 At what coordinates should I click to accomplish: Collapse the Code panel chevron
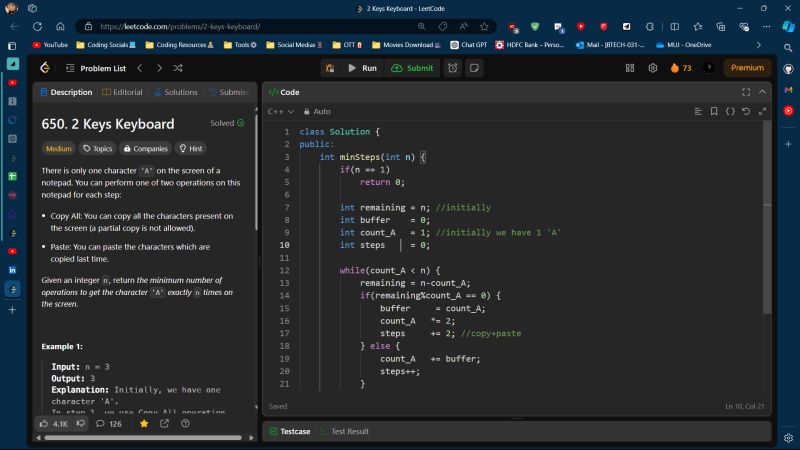pos(762,92)
